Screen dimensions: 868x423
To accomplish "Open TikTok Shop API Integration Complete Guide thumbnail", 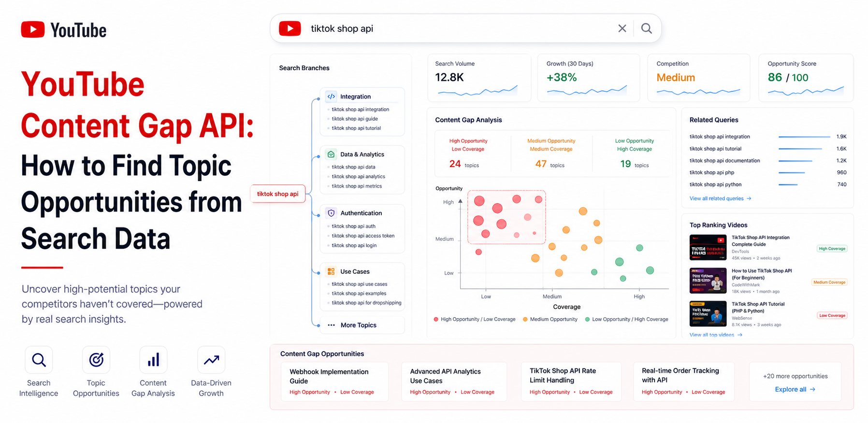I will point(708,247).
